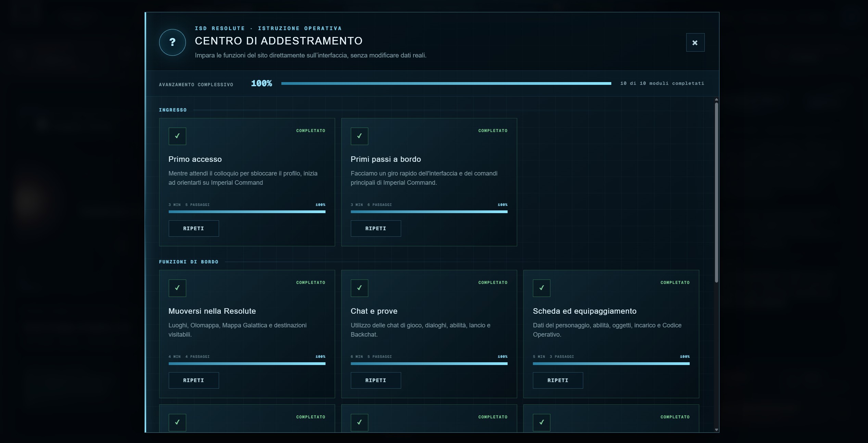Screen dimensions: 868x443
Task: Click the Scheda ed equipaggiamento progress bar
Action: (x=611, y=364)
